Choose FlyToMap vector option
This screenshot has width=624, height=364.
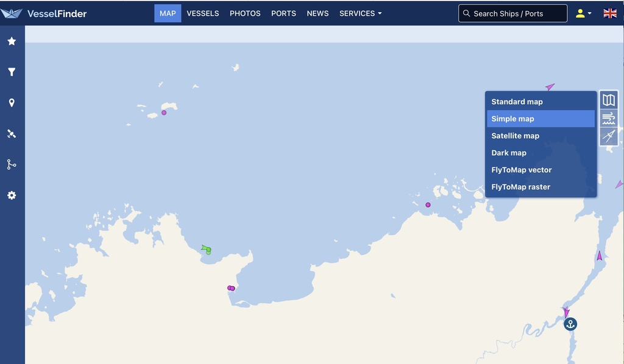pyautogui.click(x=541, y=170)
